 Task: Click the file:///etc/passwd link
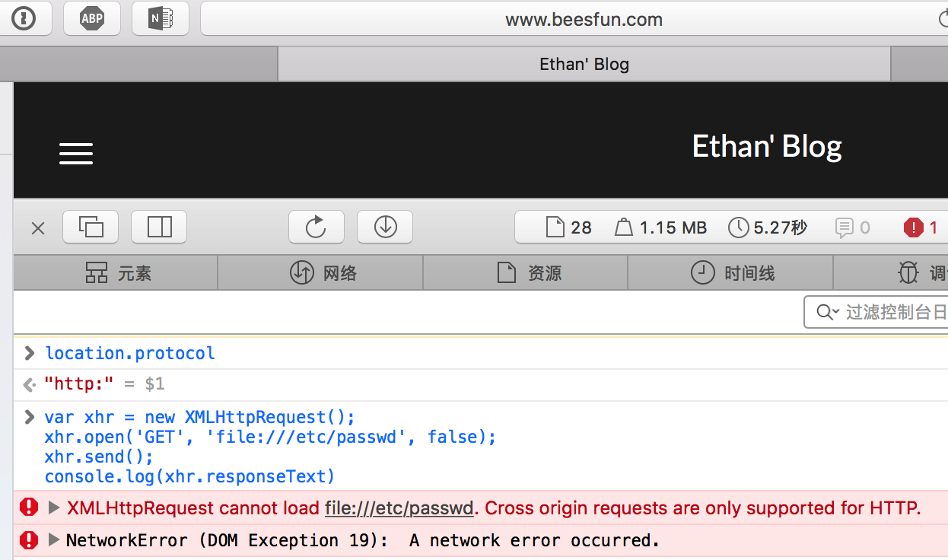[x=399, y=508]
